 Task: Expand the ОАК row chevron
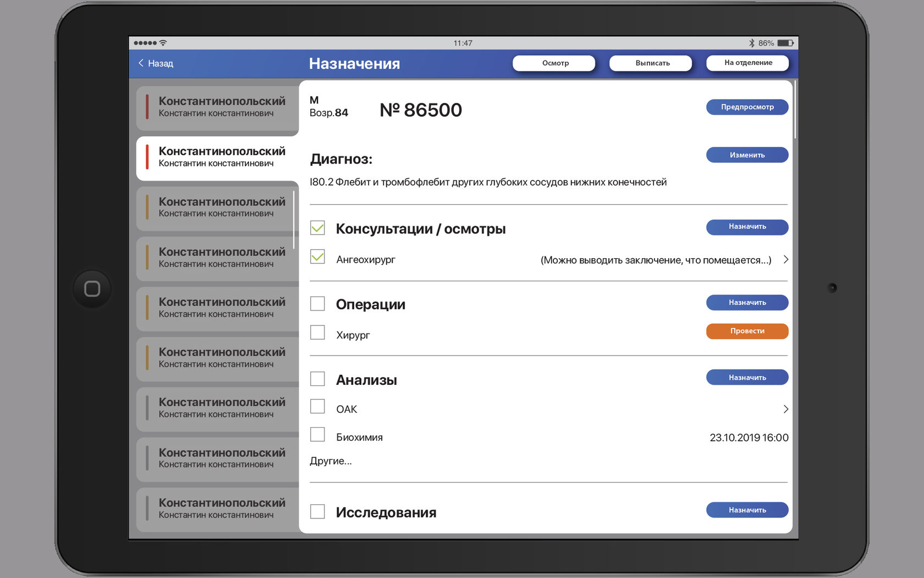click(785, 409)
